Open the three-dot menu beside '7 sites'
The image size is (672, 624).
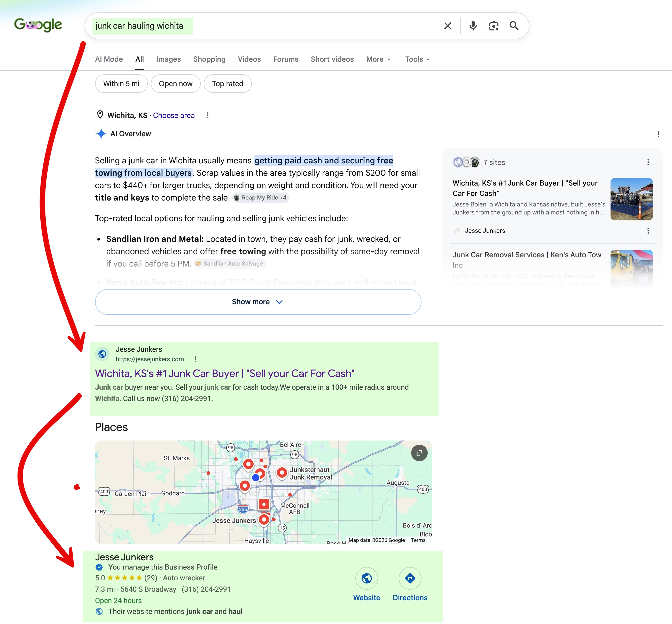[648, 162]
